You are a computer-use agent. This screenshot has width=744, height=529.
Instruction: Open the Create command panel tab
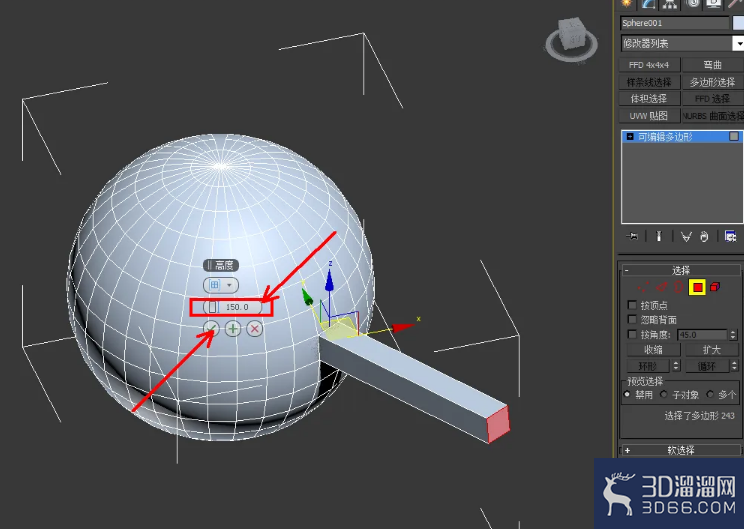point(627,4)
